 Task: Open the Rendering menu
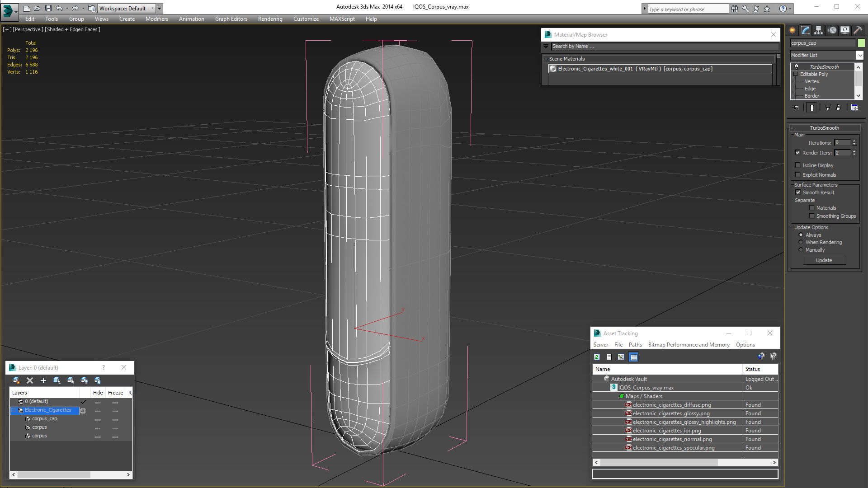click(270, 19)
